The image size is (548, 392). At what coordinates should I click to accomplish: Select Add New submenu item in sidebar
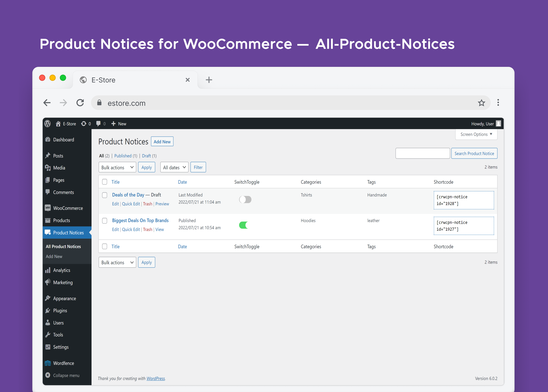tap(54, 256)
